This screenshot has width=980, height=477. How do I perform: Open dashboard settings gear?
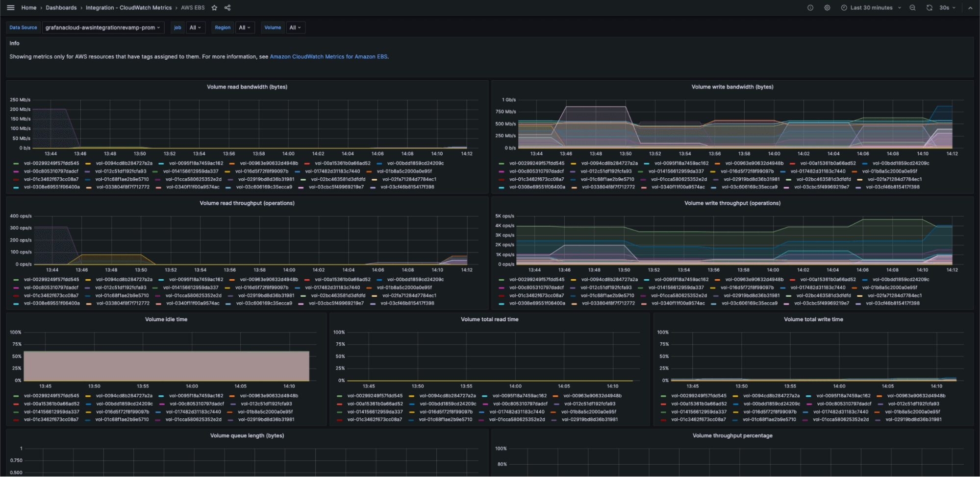827,8
